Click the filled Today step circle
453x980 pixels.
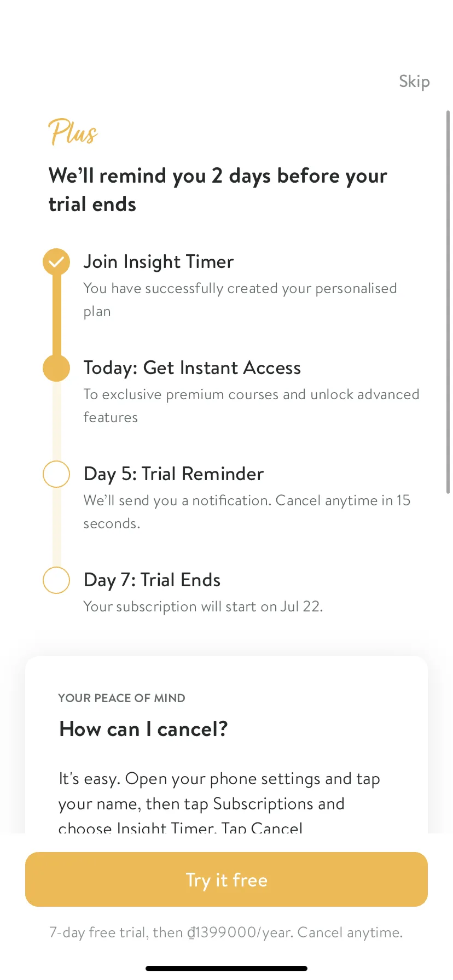point(56,368)
